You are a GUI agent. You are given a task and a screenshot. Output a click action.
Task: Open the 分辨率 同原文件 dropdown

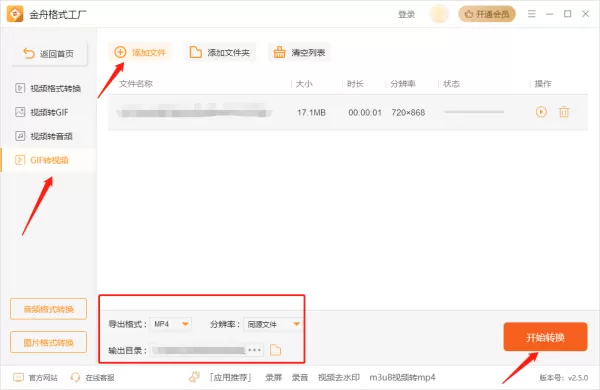(272, 324)
